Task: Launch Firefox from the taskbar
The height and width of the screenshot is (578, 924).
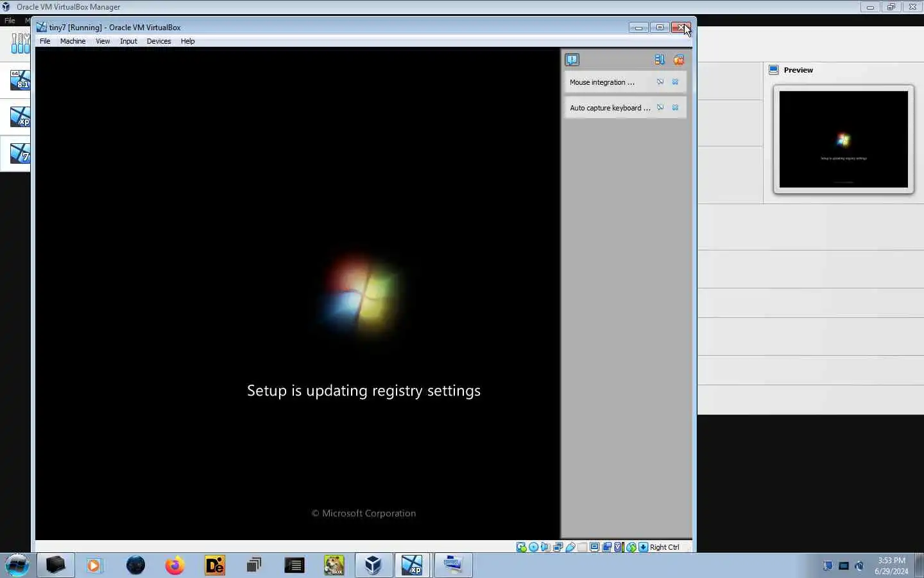Action: [175, 565]
